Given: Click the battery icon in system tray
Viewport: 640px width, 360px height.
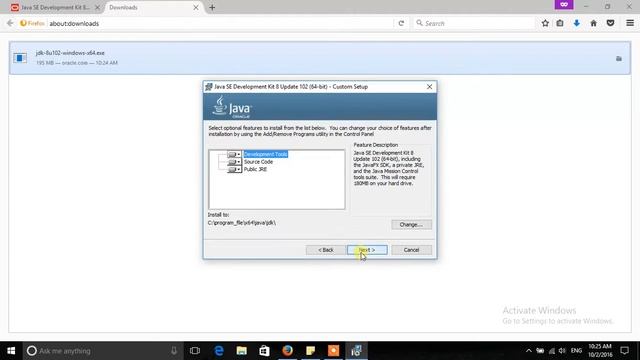Looking at the screenshot, I should click(540, 351).
